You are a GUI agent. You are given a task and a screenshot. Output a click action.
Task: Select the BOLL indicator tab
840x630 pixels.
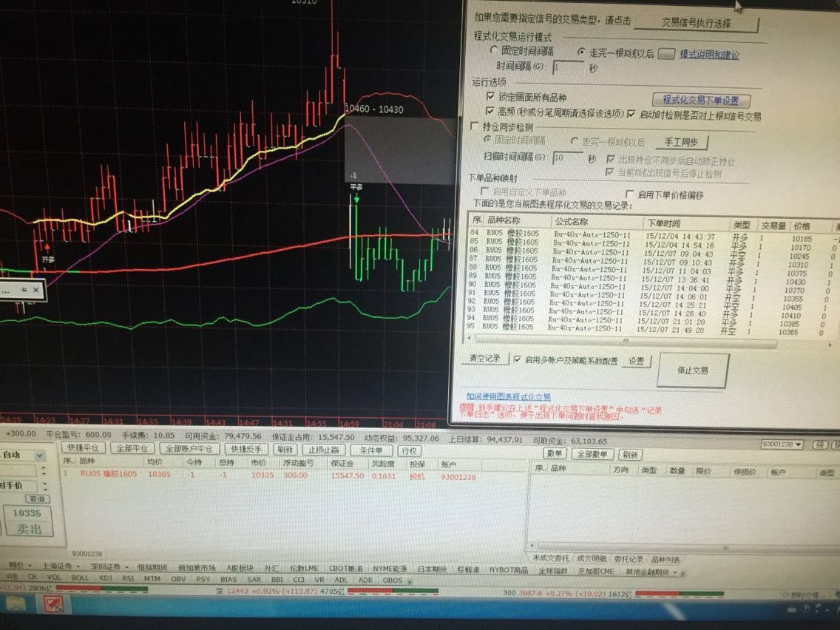(80, 579)
